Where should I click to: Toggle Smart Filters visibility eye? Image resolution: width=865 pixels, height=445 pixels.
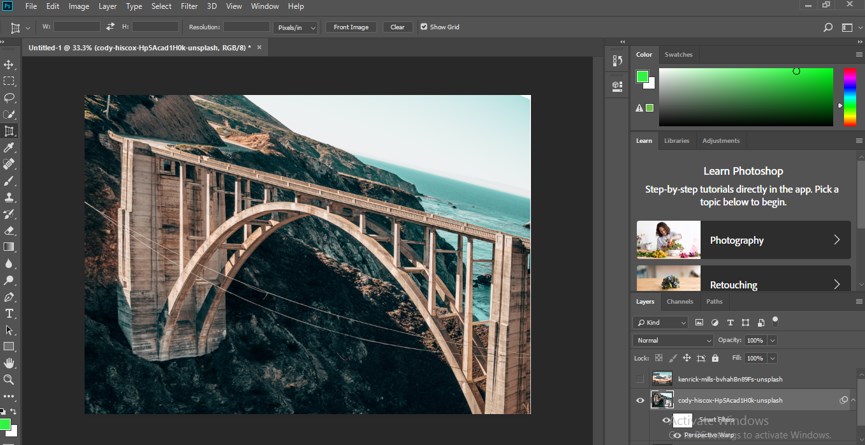pyautogui.click(x=666, y=420)
